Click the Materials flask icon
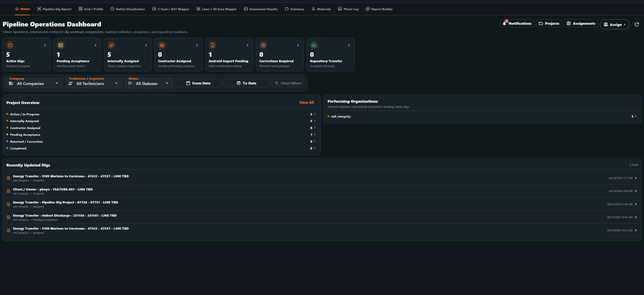 click(x=314, y=9)
